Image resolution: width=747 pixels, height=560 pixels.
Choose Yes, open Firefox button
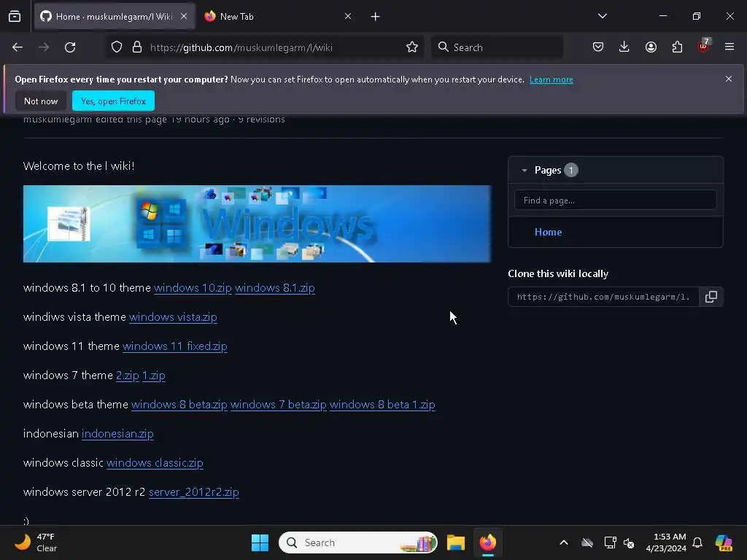[113, 101]
